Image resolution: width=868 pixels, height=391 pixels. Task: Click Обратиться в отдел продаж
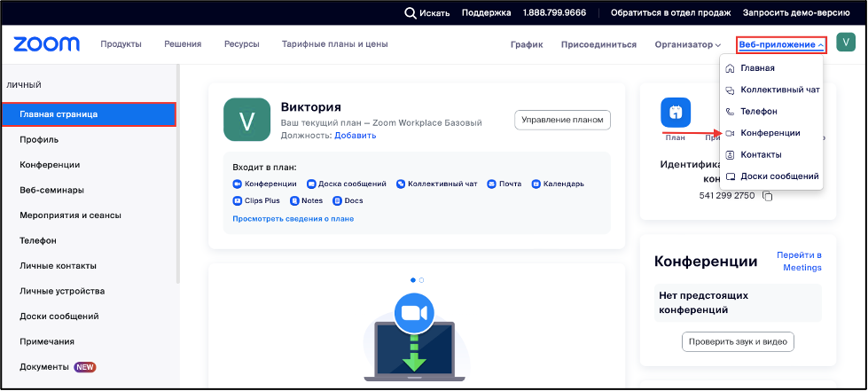pos(671,13)
